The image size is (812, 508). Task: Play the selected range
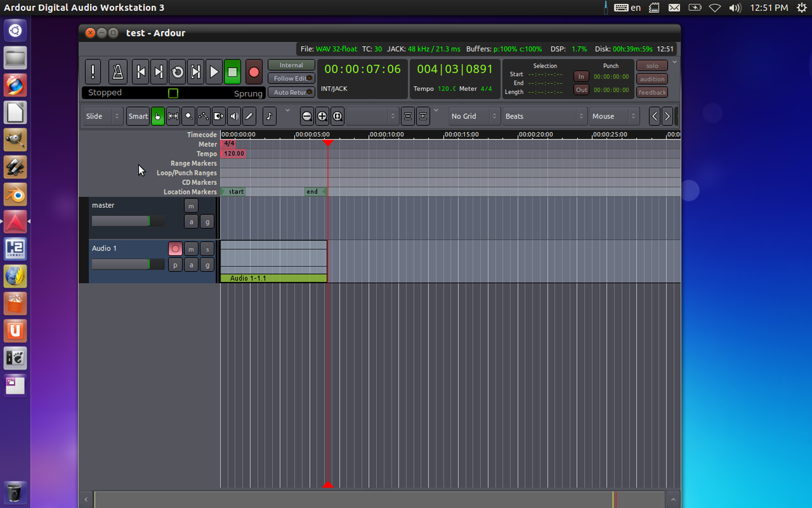coord(195,71)
